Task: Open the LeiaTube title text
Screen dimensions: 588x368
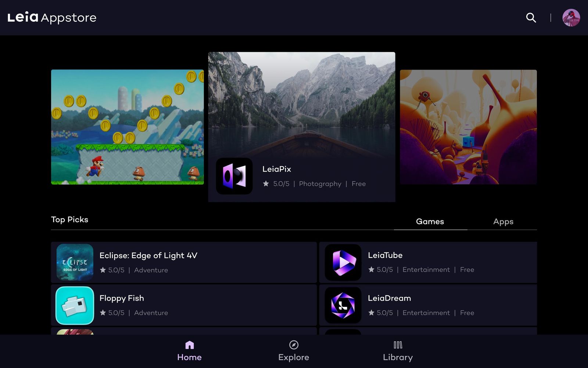Action: pos(385,255)
